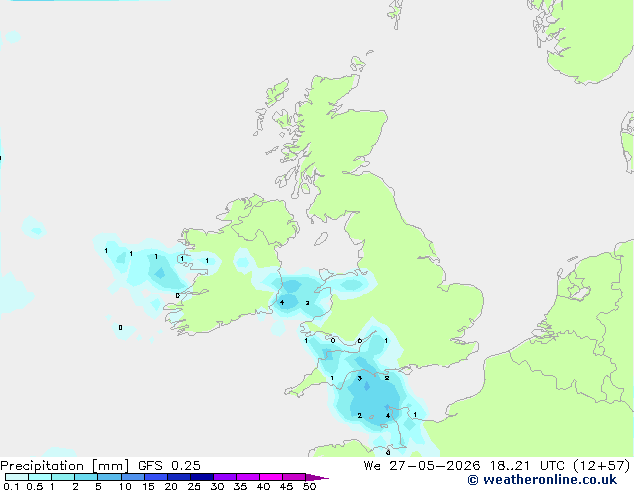The height and width of the screenshot is (490, 634).
Task: Click the '0.1' legend scale label
Action: tap(11, 486)
